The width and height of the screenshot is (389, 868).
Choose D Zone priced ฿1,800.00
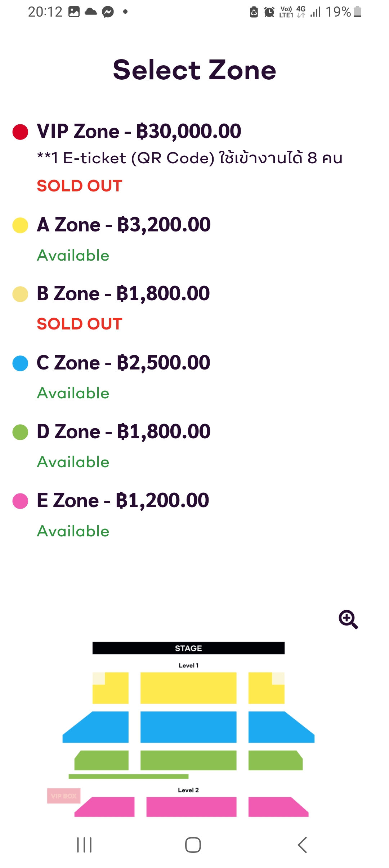(x=124, y=432)
